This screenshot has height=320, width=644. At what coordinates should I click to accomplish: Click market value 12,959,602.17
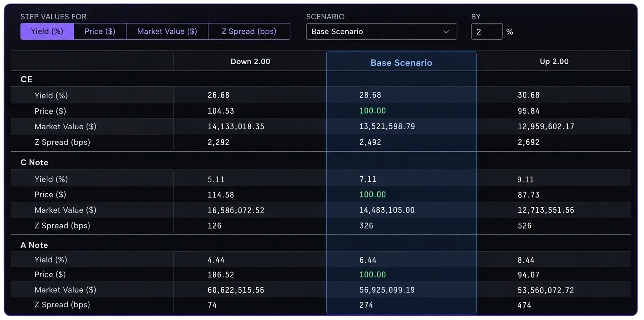point(546,127)
